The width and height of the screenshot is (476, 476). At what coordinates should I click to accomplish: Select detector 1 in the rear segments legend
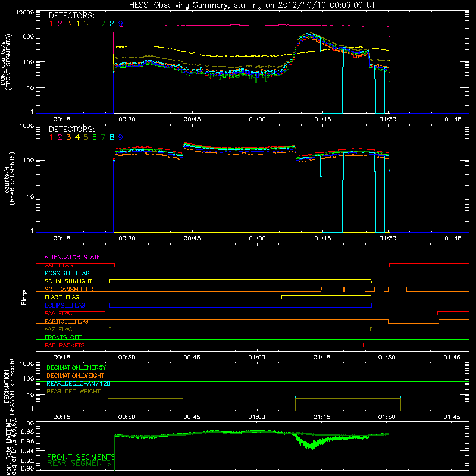(51, 137)
